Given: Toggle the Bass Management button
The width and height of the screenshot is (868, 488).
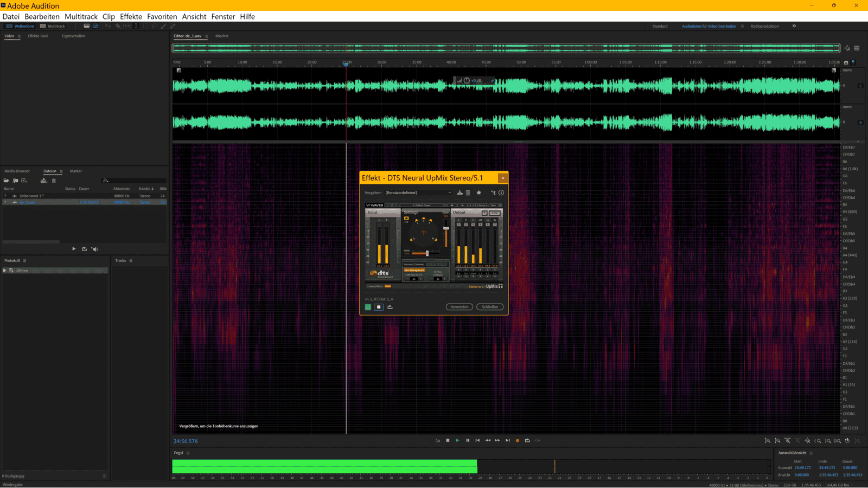Looking at the screenshot, I should pos(414,270).
